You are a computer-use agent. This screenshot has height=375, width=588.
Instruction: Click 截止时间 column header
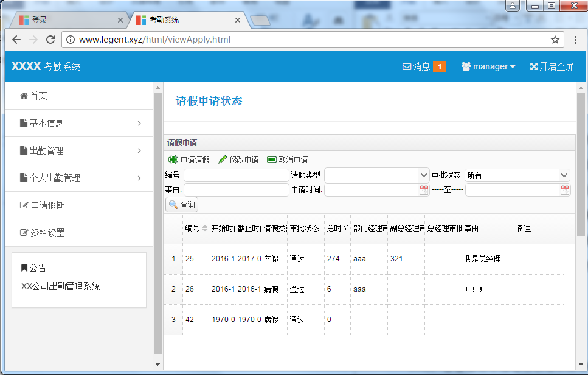[x=248, y=229]
